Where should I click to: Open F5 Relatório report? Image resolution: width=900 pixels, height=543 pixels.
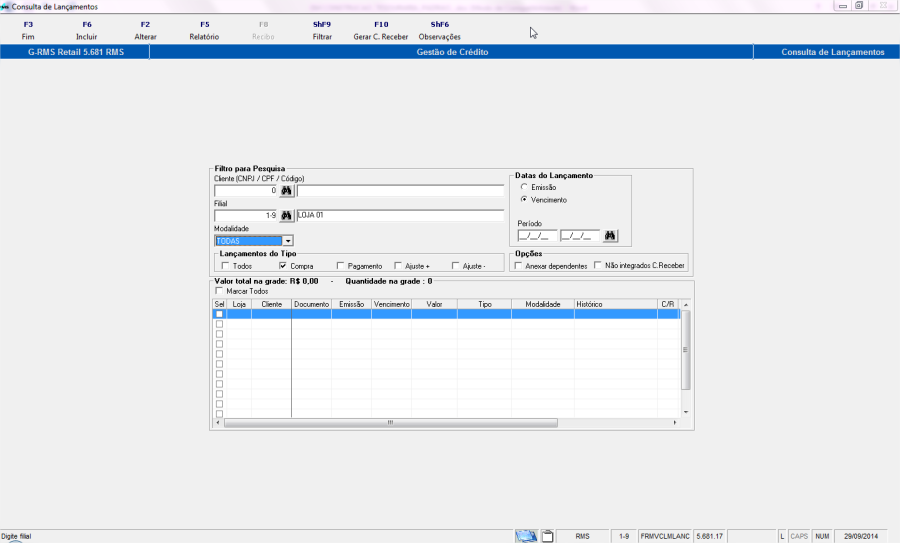tap(204, 30)
